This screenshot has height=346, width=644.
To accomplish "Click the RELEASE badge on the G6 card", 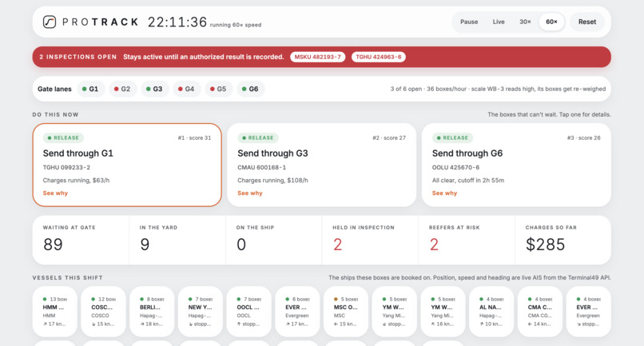I will 452,137.
